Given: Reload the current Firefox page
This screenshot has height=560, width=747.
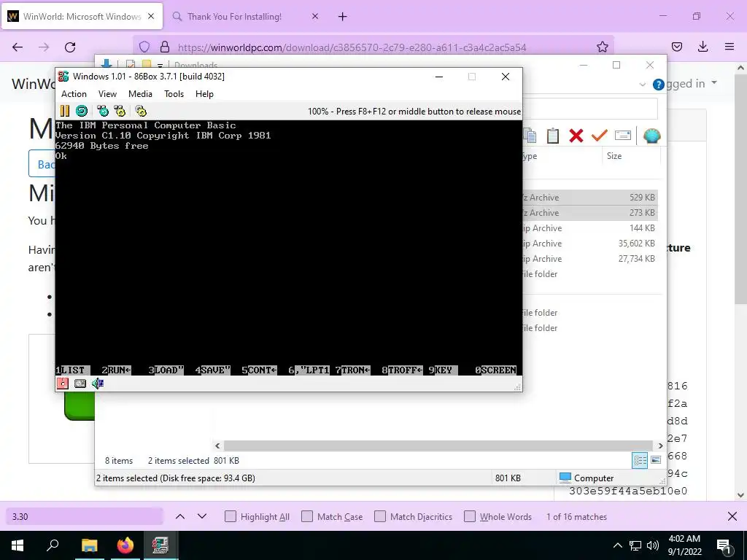Looking at the screenshot, I should click(70, 47).
